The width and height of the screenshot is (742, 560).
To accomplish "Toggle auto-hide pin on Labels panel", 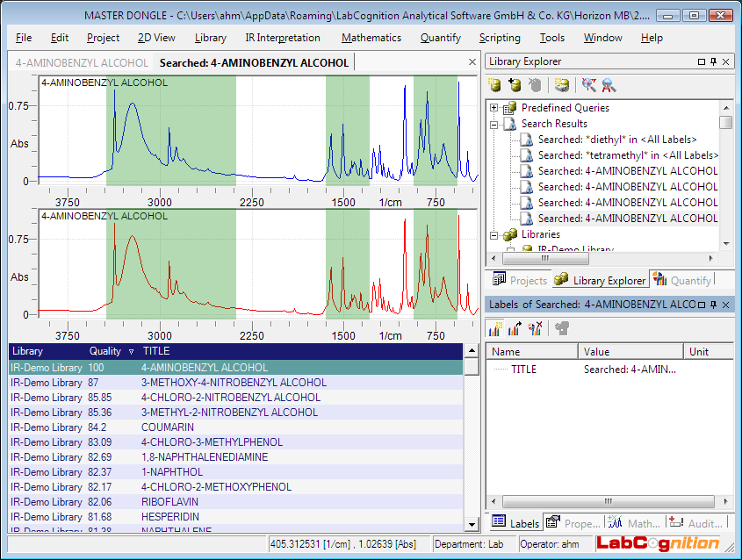I will (x=713, y=305).
